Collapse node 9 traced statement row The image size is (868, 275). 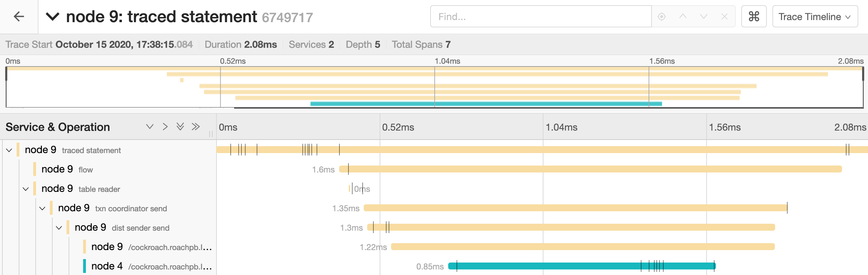[9, 150]
